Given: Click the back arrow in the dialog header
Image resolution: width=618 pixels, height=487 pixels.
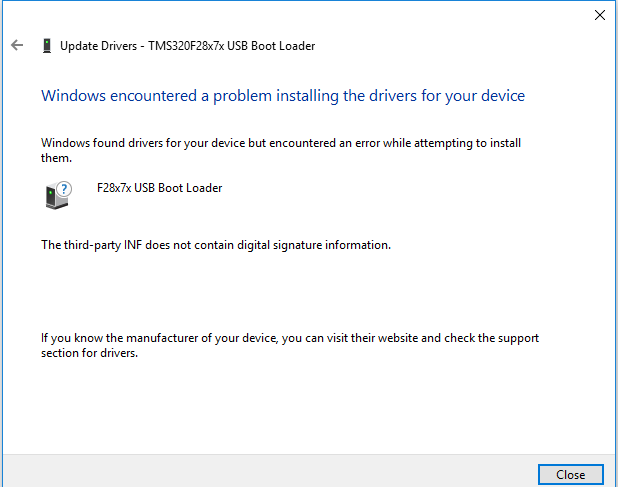Looking at the screenshot, I should point(17,46).
